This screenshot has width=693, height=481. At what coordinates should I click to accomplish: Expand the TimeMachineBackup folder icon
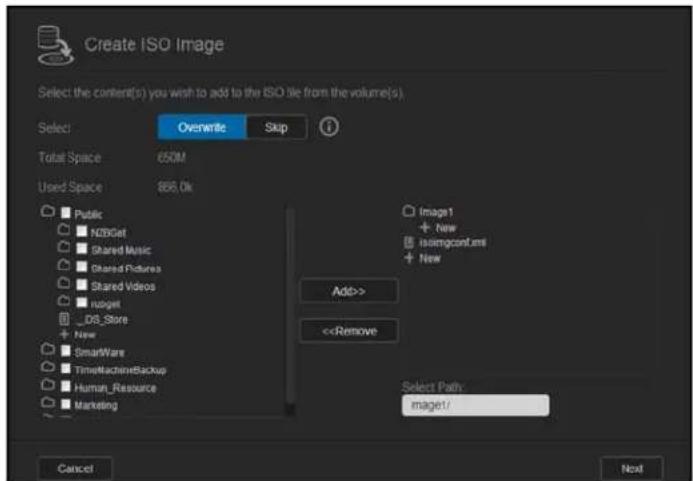[x=47, y=367]
